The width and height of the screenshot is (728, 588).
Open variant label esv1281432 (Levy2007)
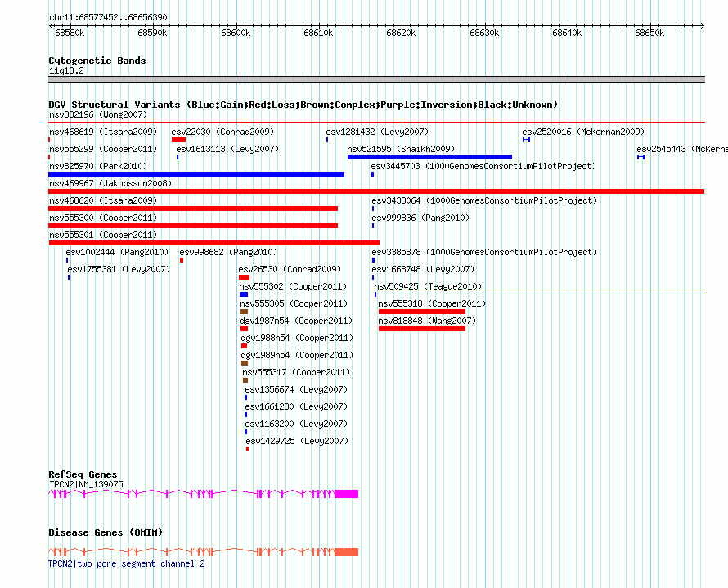point(377,132)
